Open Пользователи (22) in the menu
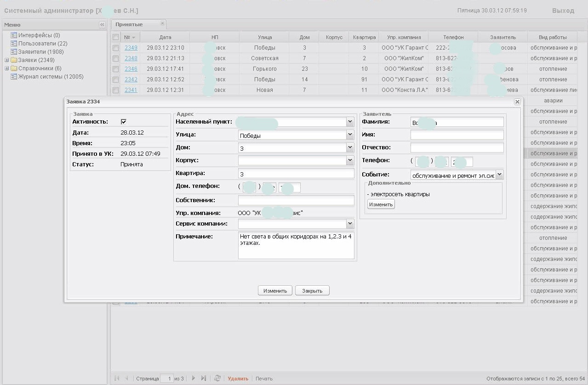 click(x=43, y=44)
